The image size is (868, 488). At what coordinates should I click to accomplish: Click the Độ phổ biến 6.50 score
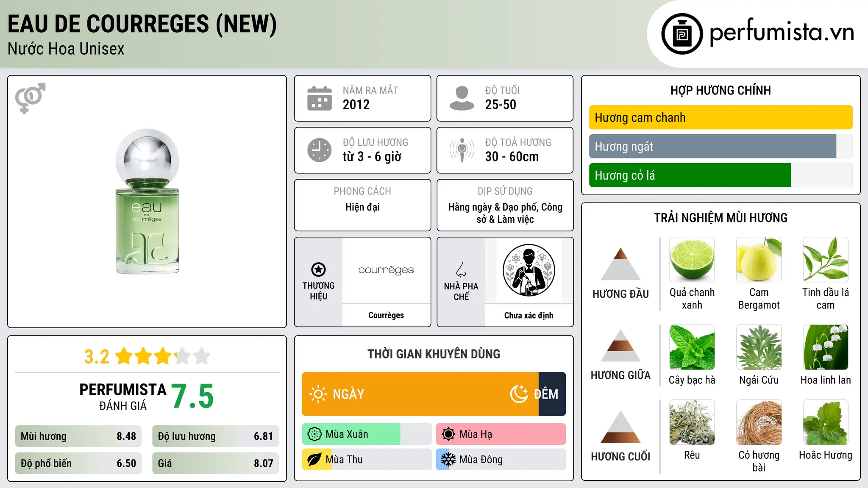[x=78, y=463]
